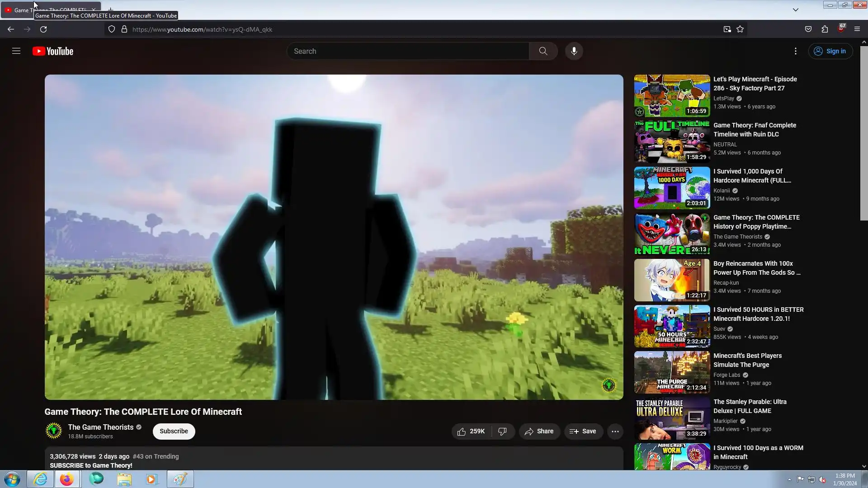Open the YouTube hamburger guide menu

(16, 51)
